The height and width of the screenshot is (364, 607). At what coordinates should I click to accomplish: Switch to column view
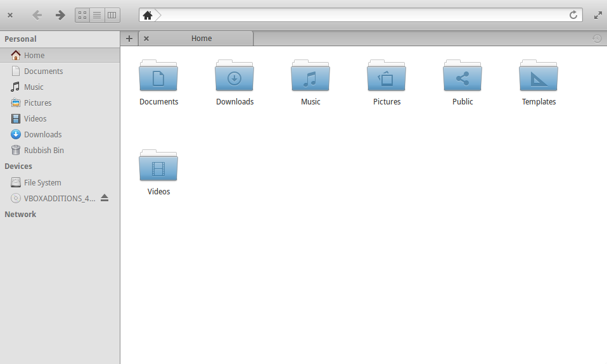[112, 15]
